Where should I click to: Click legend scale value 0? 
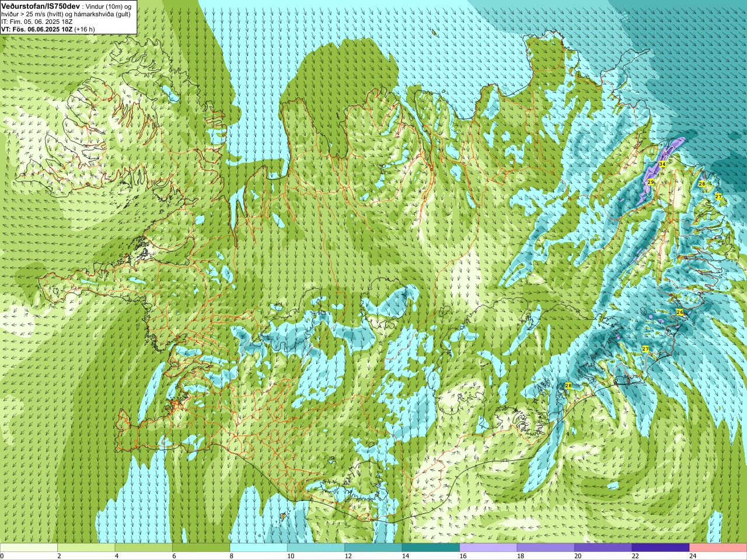pyautogui.click(x=2, y=556)
